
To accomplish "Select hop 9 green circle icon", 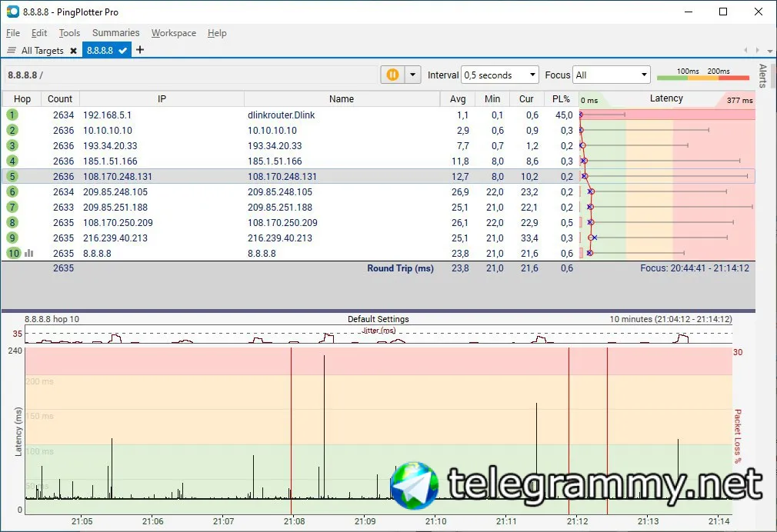I will [12, 238].
